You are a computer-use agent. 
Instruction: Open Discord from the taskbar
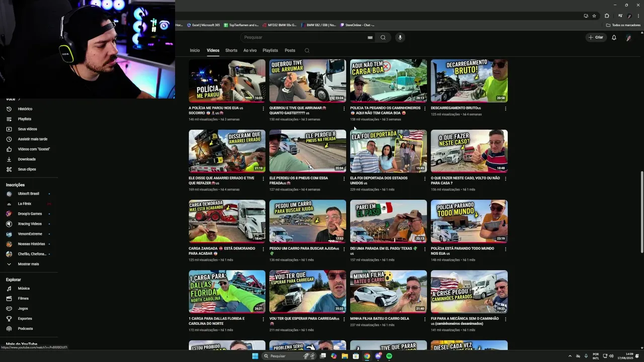pos(378,356)
